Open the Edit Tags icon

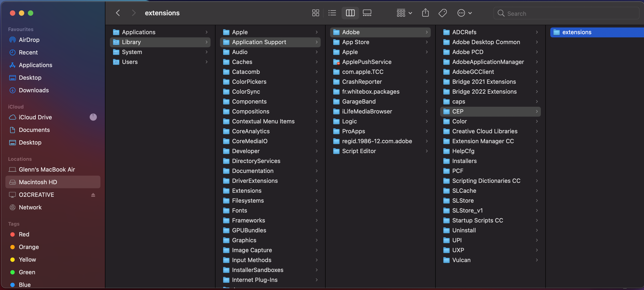tap(442, 13)
